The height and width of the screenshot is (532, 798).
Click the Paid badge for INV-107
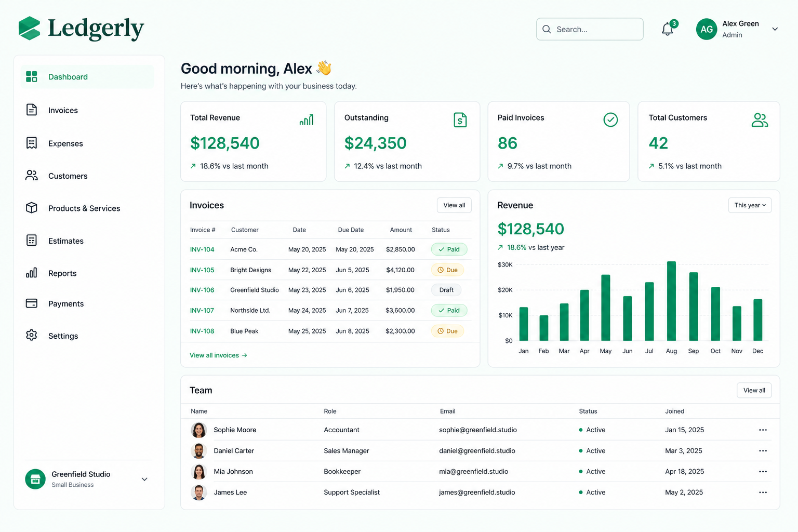pyautogui.click(x=449, y=310)
